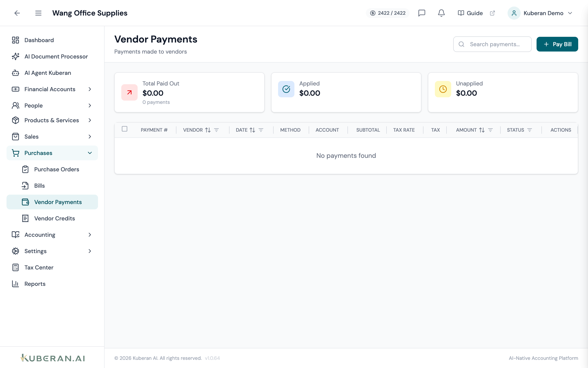Screen dimensions: 588x368
Task: Click the 2422 / 2422 credits badge
Action: [388, 13]
